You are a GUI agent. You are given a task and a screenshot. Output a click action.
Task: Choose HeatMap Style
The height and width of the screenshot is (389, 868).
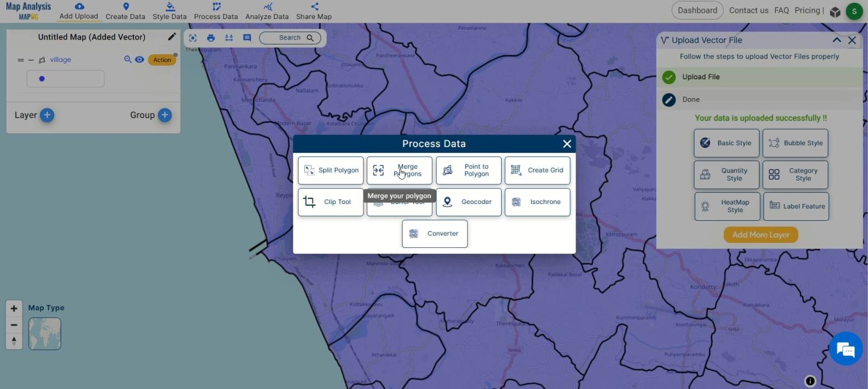pyautogui.click(x=727, y=206)
